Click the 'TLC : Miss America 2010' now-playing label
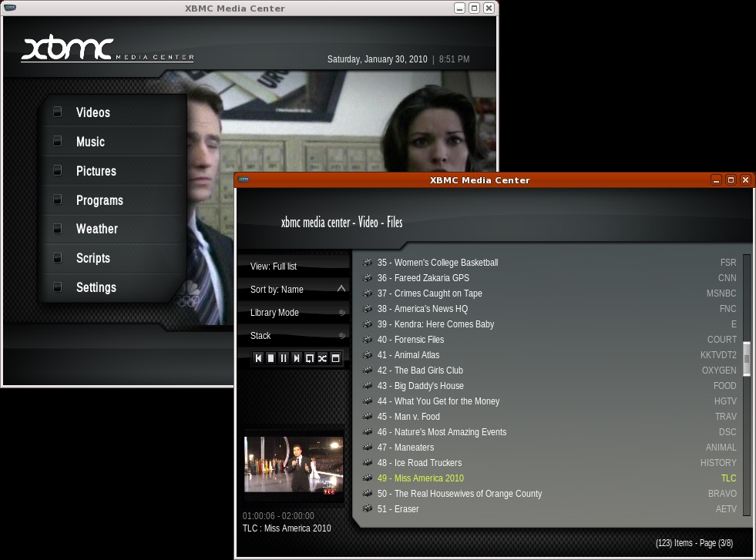 click(287, 528)
